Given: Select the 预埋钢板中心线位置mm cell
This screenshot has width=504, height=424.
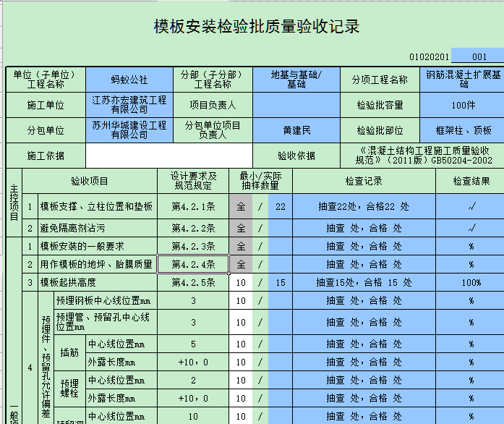Looking at the screenshot, I should tap(106, 300).
